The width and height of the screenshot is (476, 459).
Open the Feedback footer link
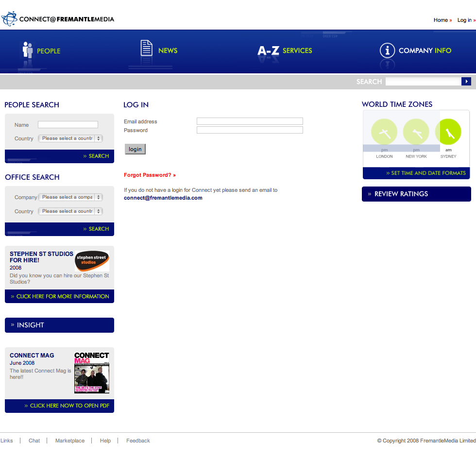138,441
